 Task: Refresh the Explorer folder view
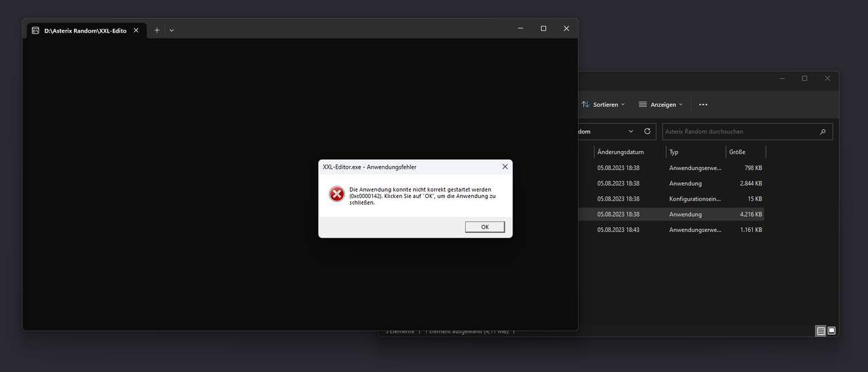(648, 131)
